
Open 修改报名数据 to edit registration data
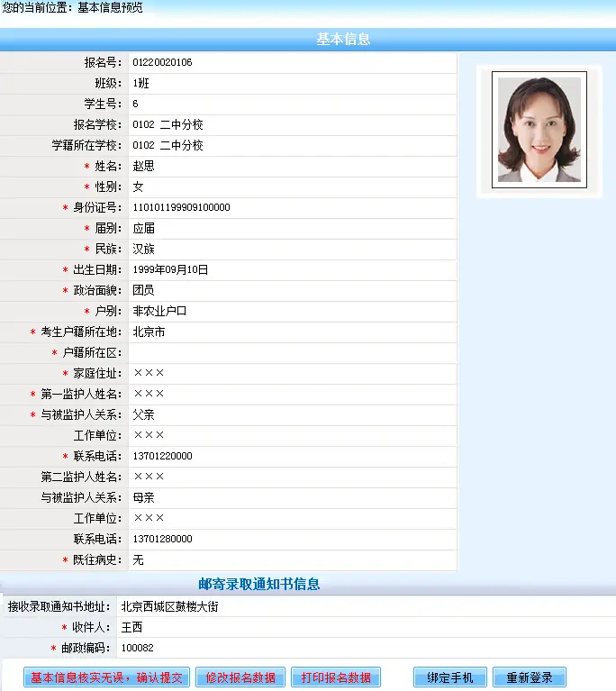click(240, 677)
